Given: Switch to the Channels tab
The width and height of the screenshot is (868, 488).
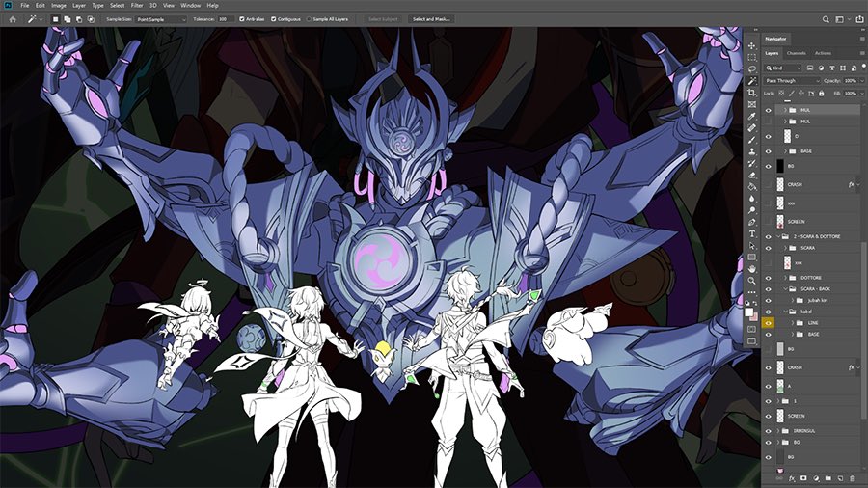Looking at the screenshot, I should tap(796, 53).
